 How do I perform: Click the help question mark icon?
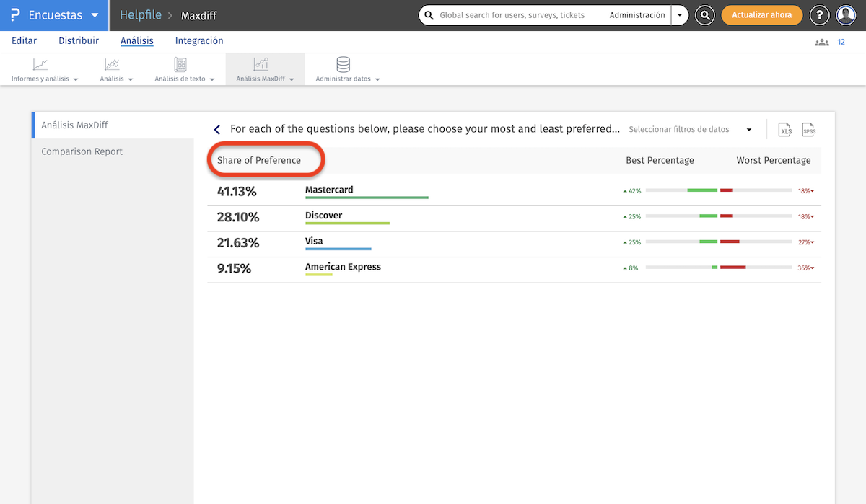(819, 15)
